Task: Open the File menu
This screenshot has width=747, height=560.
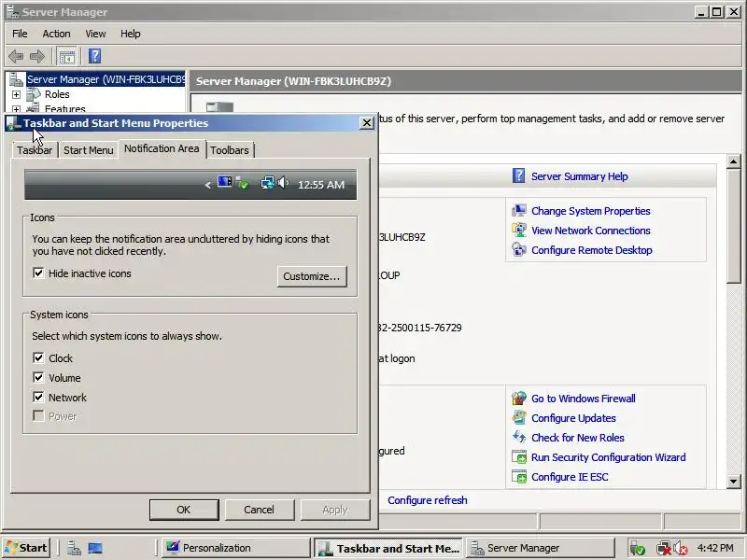Action: pyautogui.click(x=20, y=34)
